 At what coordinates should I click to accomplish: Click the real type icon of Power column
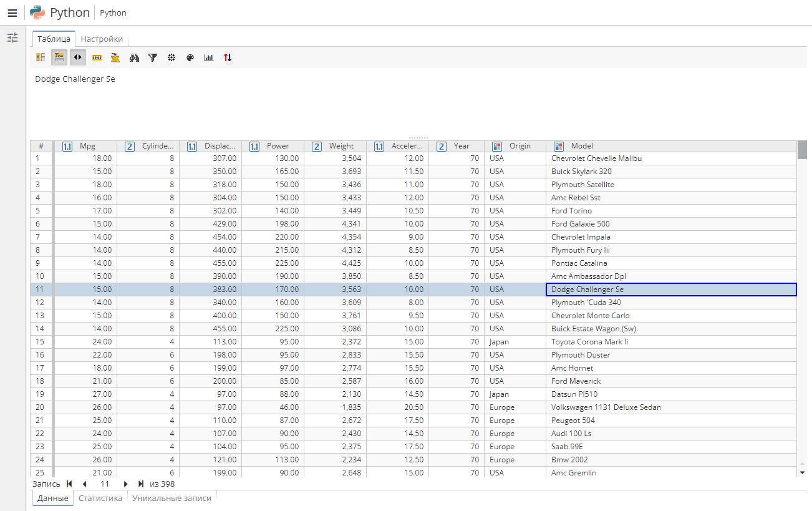coord(254,146)
